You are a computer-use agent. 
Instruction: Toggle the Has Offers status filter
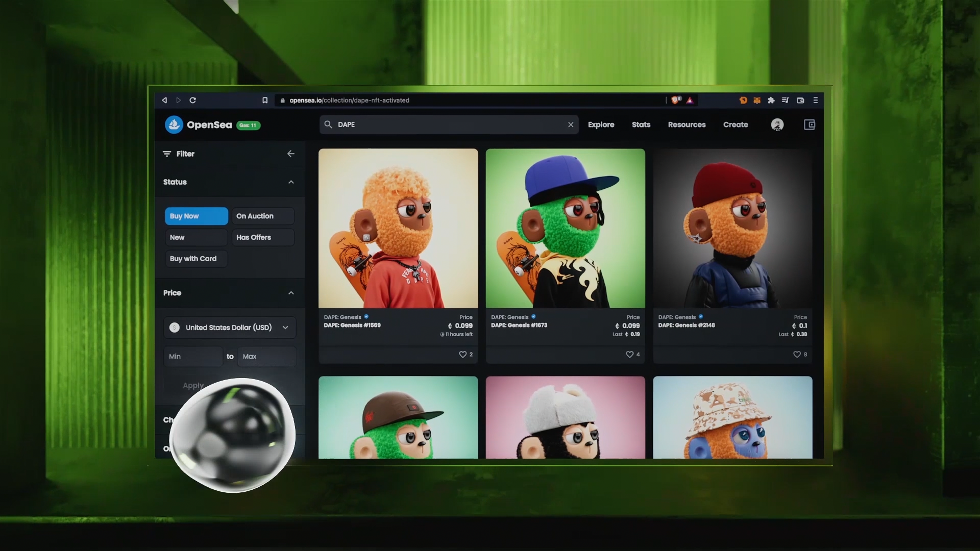point(263,237)
